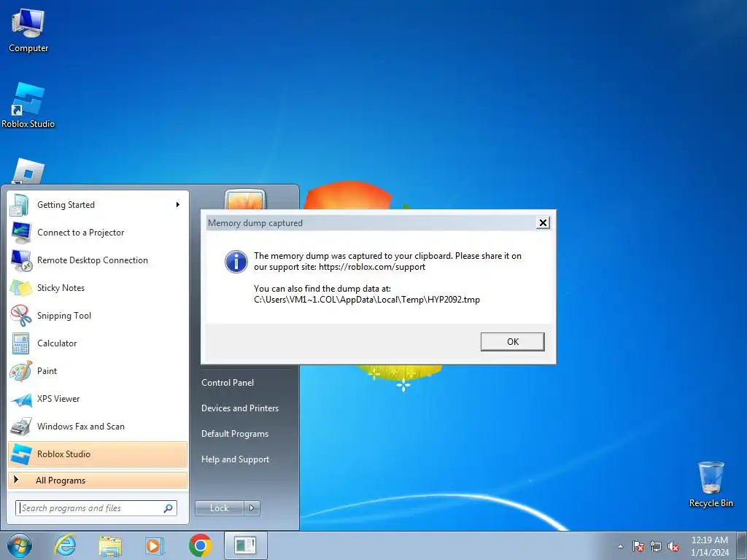747x560 pixels.
Task: Click the Paint palette icon
Action: pos(20,371)
